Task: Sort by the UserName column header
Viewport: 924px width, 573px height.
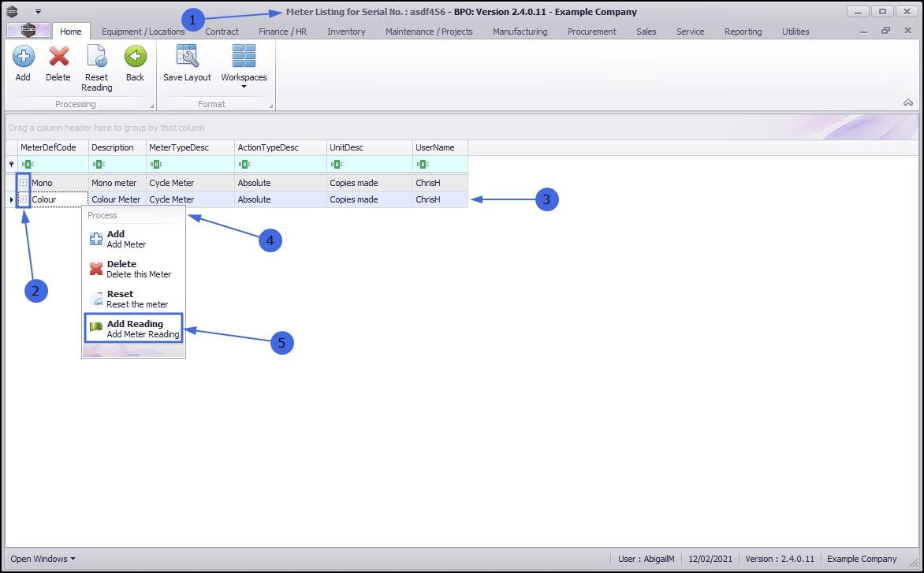Action: tap(440, 147)
